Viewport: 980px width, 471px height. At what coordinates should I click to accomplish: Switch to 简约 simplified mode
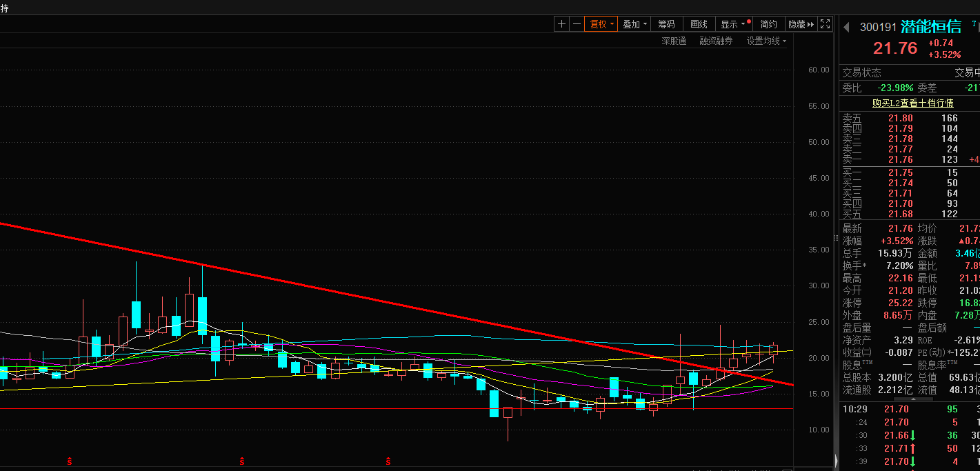[x=768, y=24]
